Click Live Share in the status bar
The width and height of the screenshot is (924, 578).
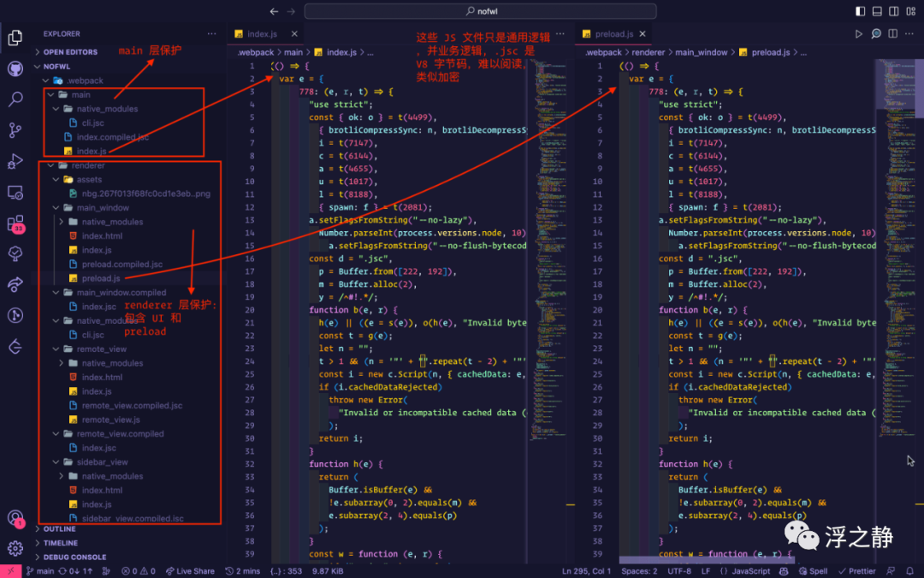(x=190, y=571)
